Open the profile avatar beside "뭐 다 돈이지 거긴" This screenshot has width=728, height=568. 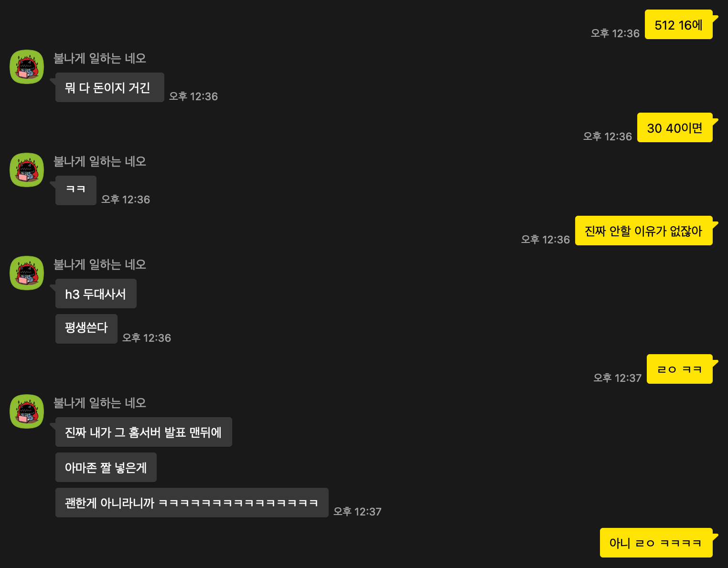coord(27,67)
